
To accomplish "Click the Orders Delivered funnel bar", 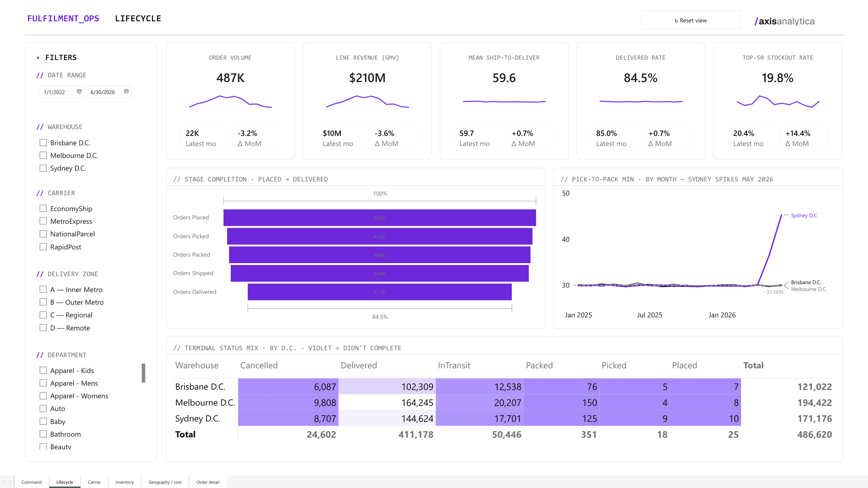I will 380,292.
